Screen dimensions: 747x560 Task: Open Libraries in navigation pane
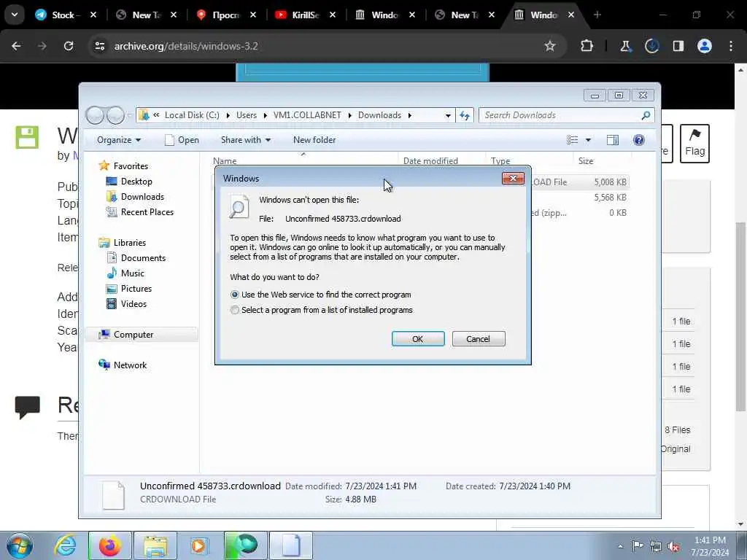[x=130, y=243]
